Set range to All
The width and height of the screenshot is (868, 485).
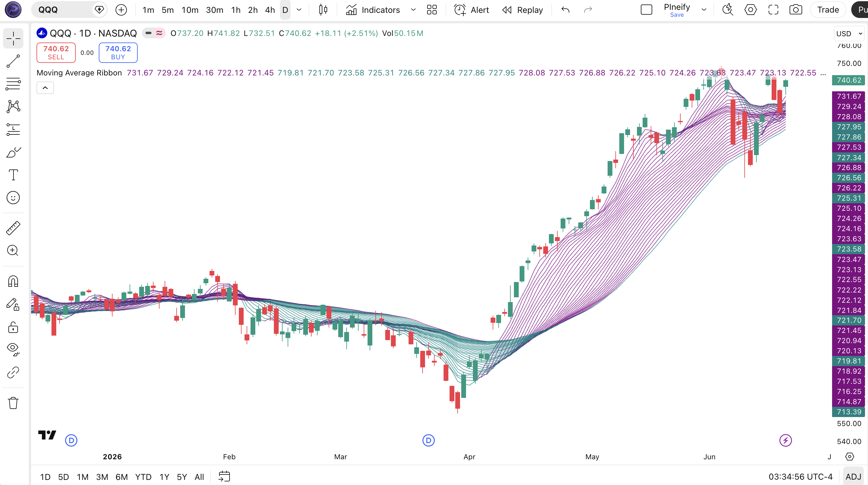(x=199, y=477)
